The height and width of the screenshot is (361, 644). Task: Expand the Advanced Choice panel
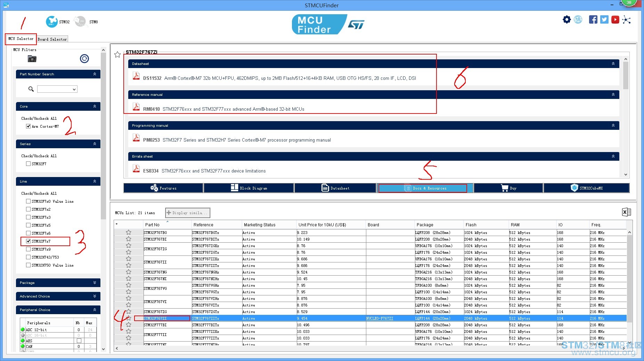[95, 296]
